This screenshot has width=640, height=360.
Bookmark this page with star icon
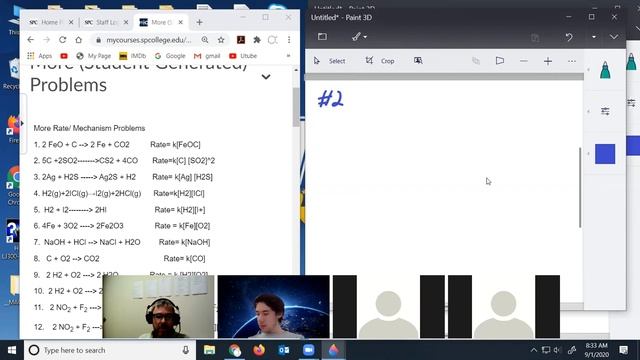[x=221, y=40]
